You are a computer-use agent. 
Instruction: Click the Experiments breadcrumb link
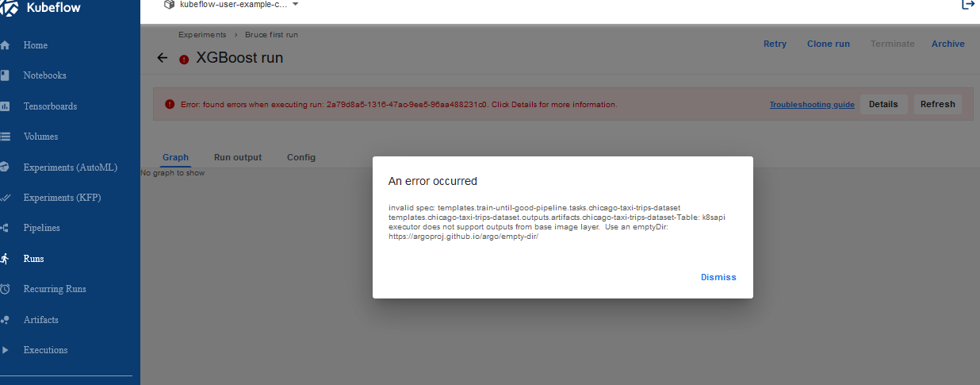tap(202, 35)
